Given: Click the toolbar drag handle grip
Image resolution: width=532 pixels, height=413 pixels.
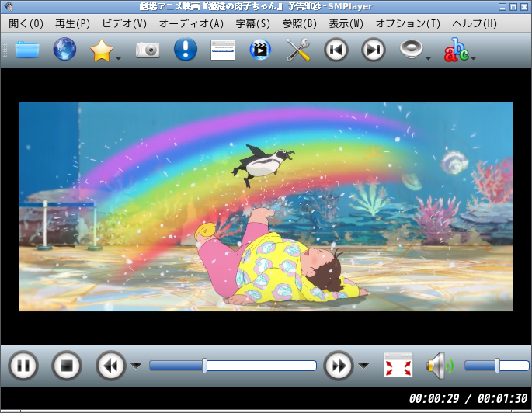Looking at the screenshot, I should (5, 50).
